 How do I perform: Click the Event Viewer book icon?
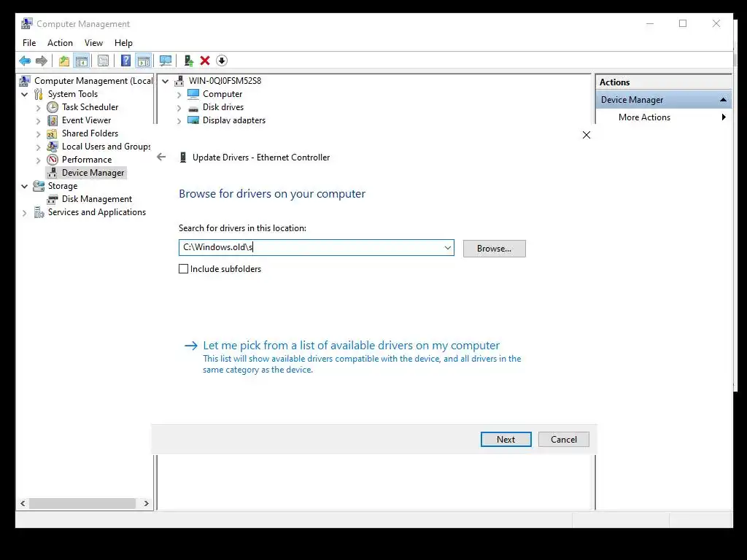53,120
